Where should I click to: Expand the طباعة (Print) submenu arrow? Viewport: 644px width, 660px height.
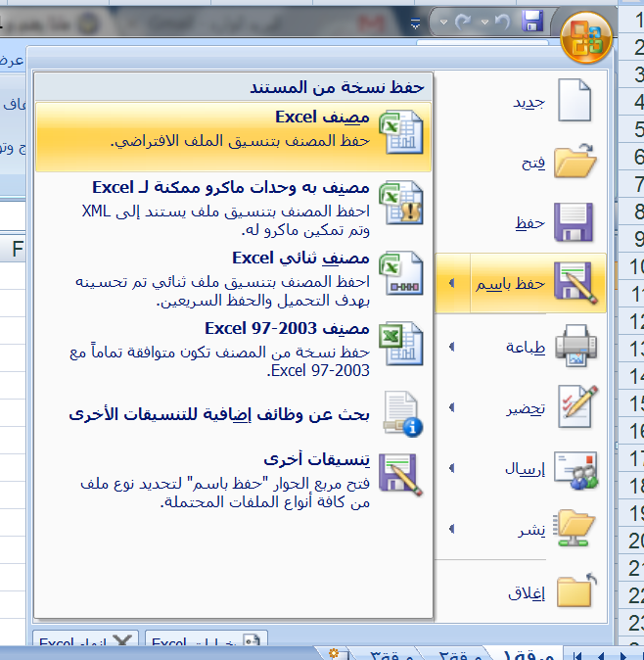[452, 347]
